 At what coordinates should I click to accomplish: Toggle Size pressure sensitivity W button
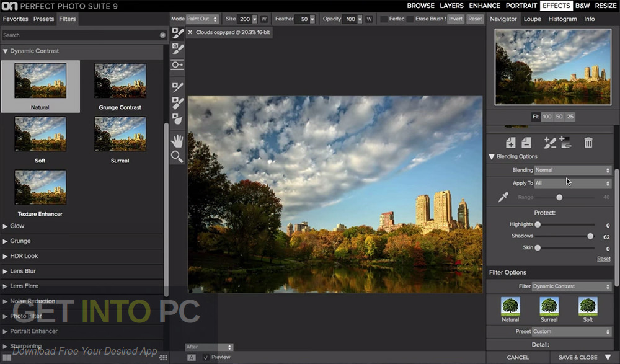(x=264, y=19)
